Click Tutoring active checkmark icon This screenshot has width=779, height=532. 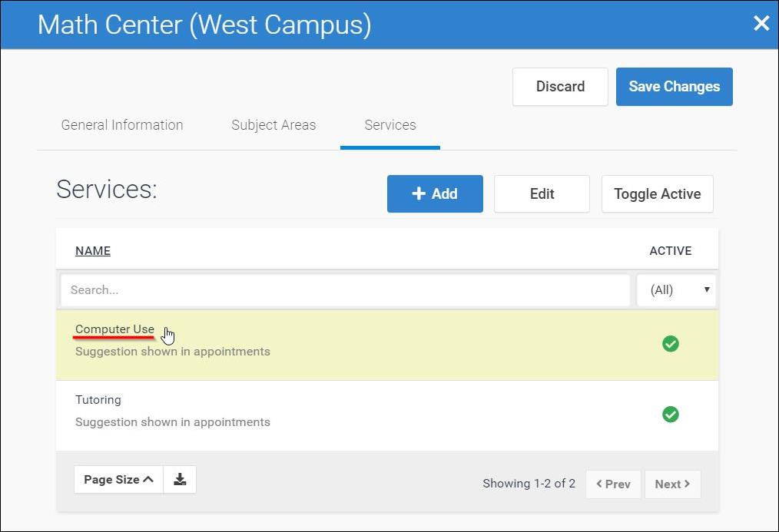coord(671,415)
